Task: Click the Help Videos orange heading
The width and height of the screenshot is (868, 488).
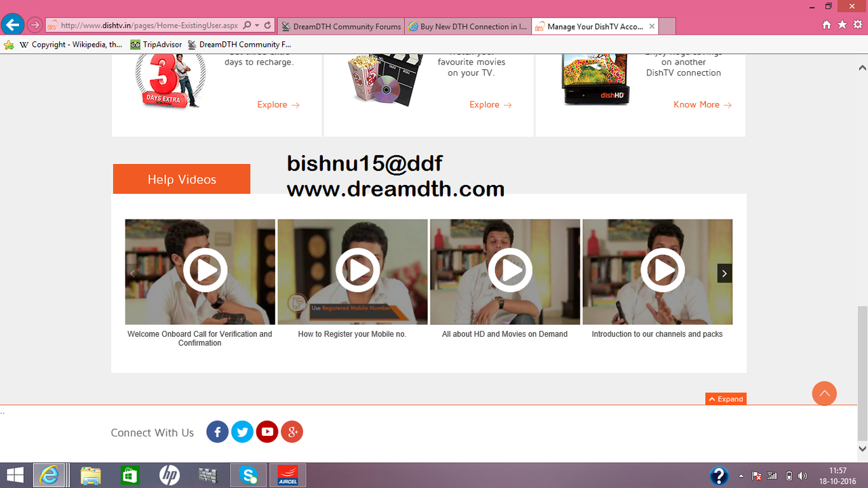Action: point(182,179)
